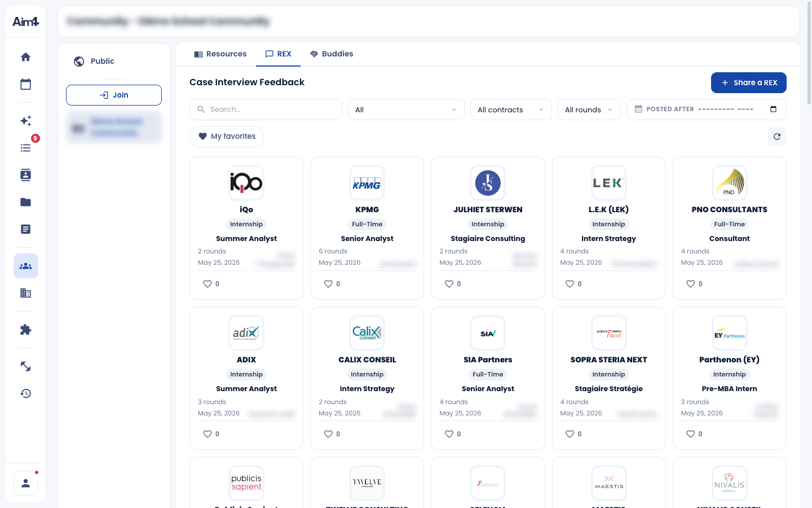Like the SOPRA STERIA NEXT card
Viewport: 812px width, 508px height.
tap(570, 434)
